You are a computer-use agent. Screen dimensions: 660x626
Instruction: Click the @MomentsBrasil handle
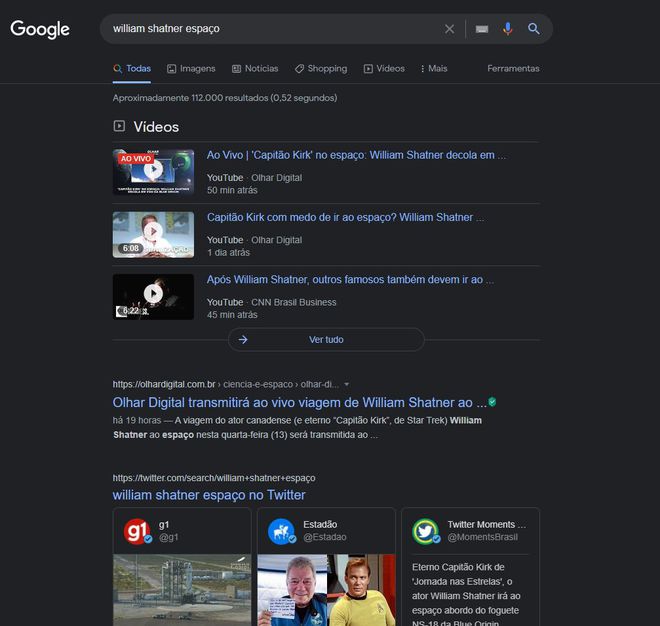[x=482, y=537]
